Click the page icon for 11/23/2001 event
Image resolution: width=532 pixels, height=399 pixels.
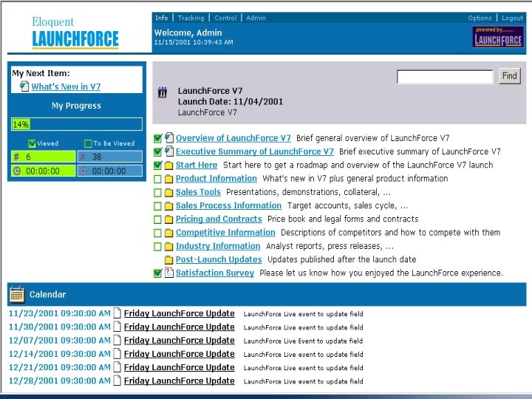[x=117, y=313]
